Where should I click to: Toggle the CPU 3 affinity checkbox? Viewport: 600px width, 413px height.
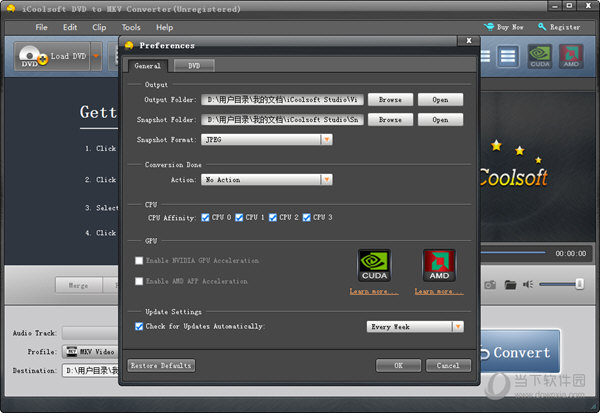[307, 217]
